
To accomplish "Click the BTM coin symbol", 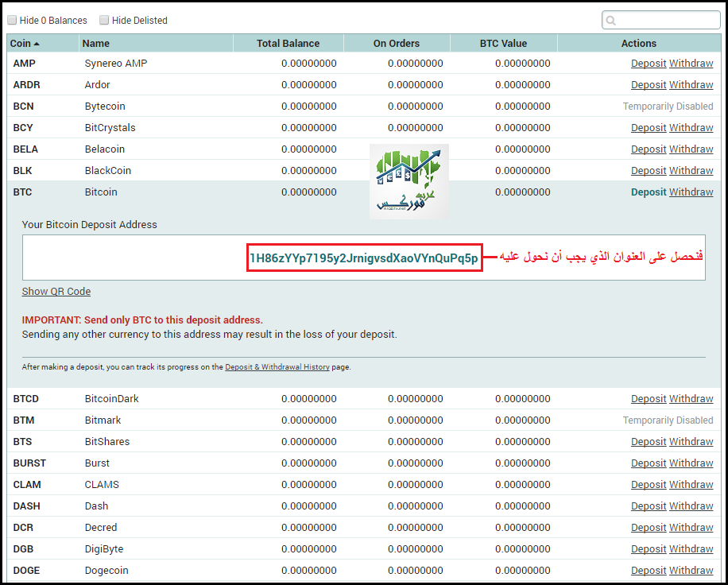I will [24, 420].
